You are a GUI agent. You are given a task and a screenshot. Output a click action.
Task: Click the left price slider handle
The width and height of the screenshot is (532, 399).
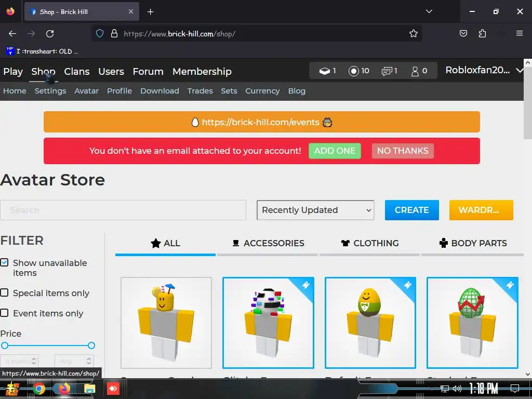point(4,345)
